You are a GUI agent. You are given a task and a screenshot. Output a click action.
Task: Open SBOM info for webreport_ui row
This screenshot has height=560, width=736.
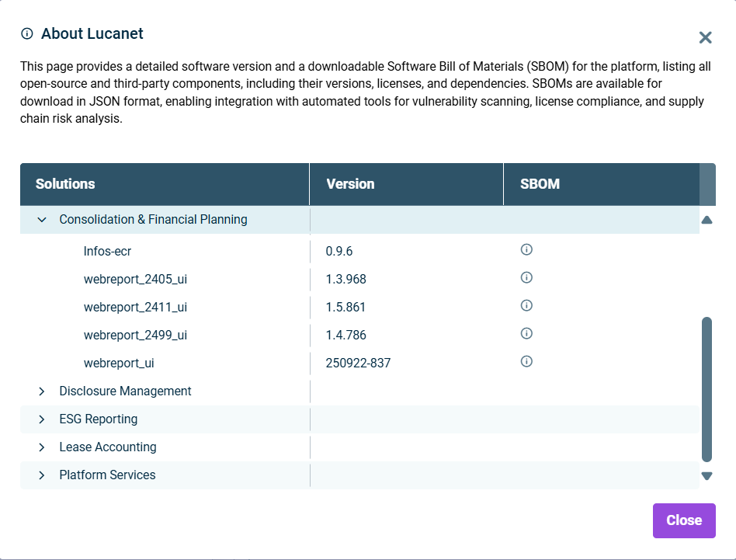tap(526, 361)
